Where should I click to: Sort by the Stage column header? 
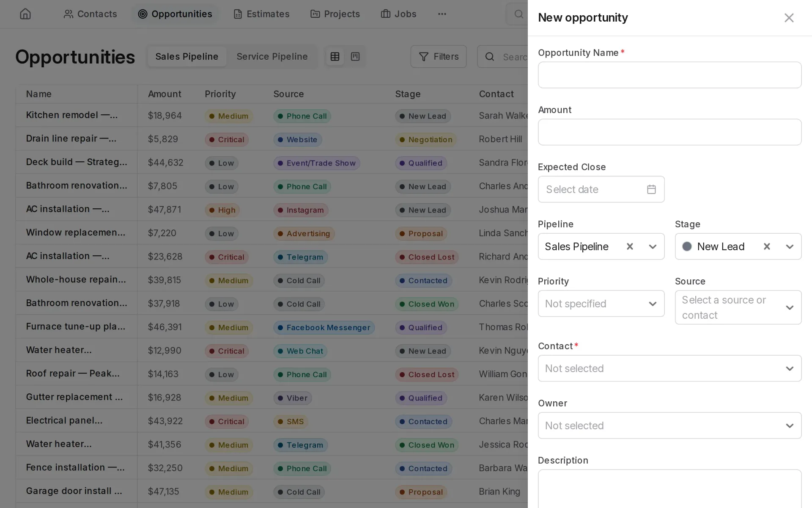click(x=408, y=94)
